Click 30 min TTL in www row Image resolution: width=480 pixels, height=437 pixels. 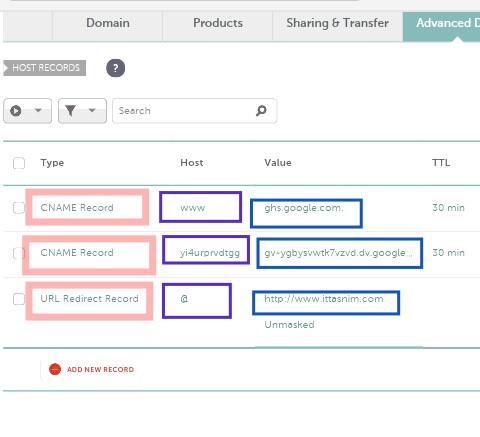[x=448, y=208]
